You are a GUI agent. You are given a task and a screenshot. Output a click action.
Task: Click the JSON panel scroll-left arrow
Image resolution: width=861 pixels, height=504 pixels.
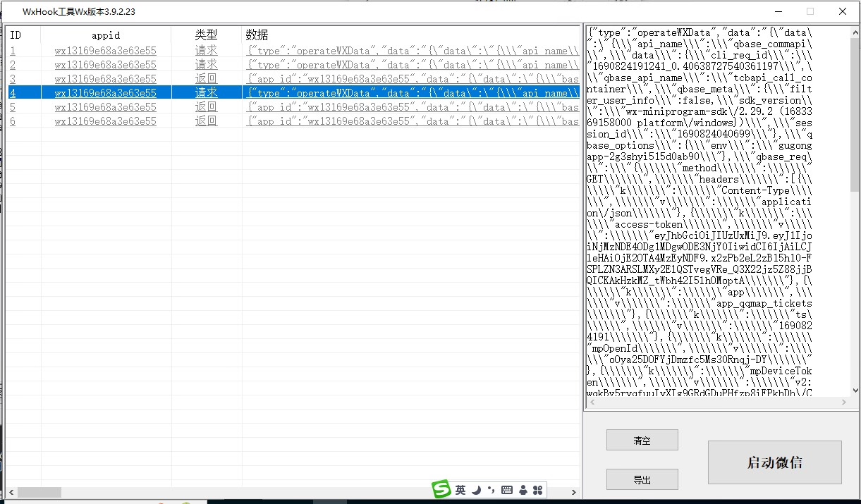pos(591,402)
